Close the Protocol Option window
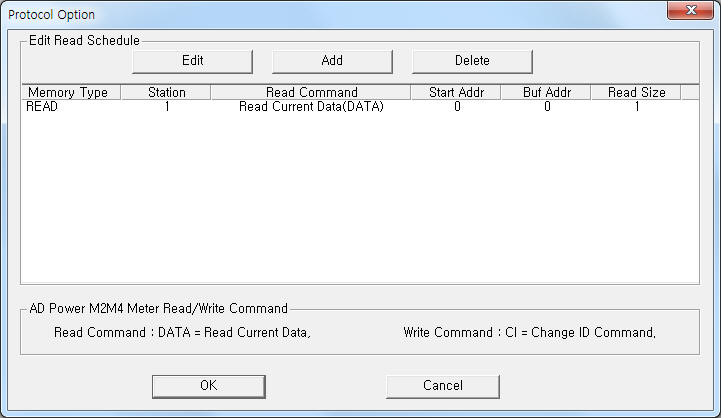 [x=690, y=10]
